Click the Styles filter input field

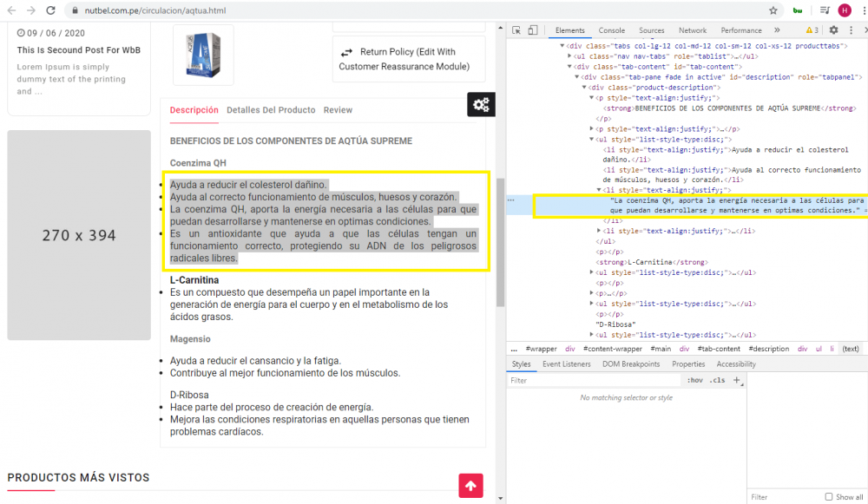[590, 380]
